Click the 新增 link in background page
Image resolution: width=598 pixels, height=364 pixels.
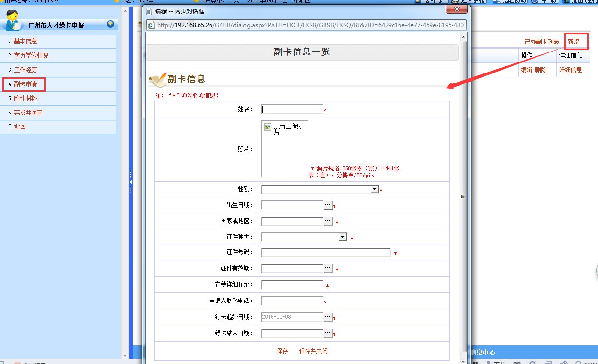point(574,42)
